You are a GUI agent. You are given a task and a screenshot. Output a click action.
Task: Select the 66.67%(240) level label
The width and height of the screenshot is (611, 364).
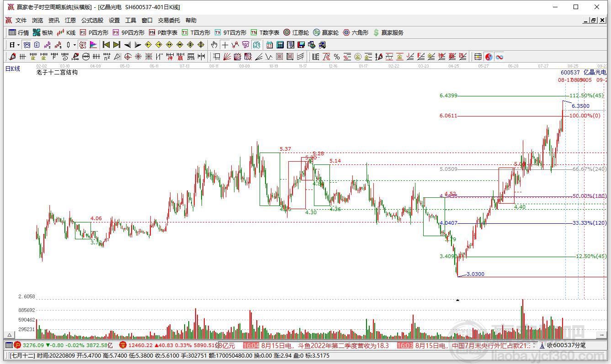click(x=590, y=169)
